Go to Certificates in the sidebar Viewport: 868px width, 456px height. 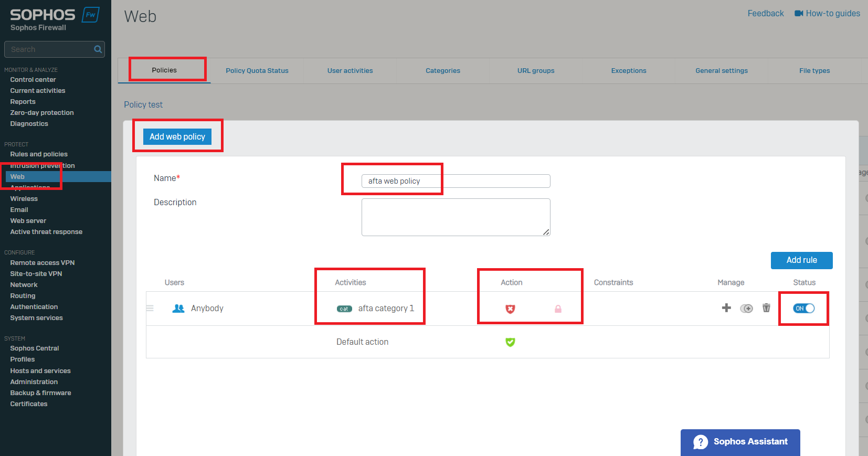point(29,404)
